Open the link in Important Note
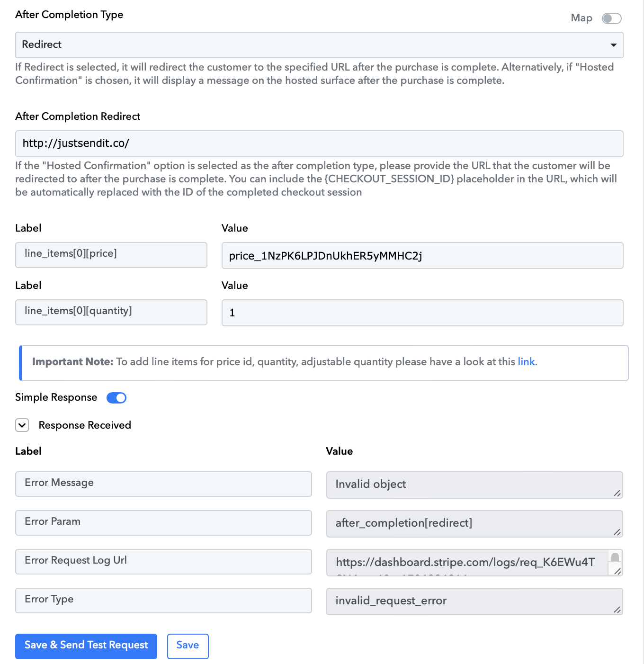The image size is (644, 664). [526, 362]
